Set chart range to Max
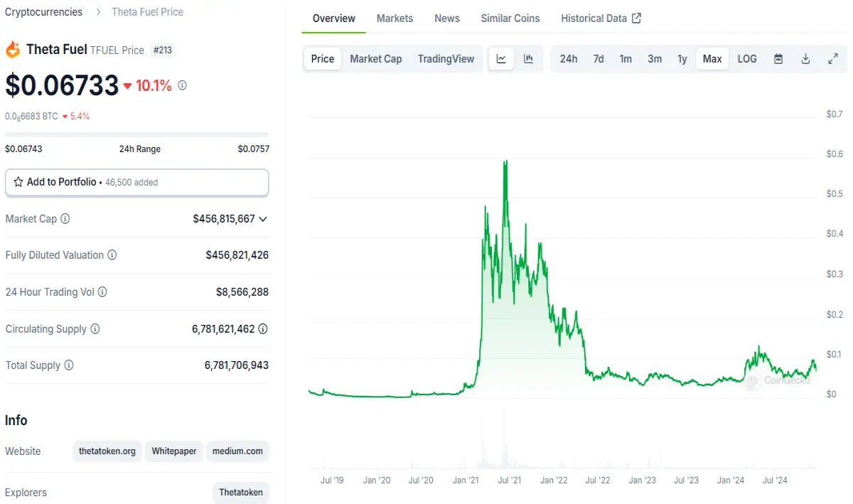Screen dimensions: 853x504 [x=712, y=59]
